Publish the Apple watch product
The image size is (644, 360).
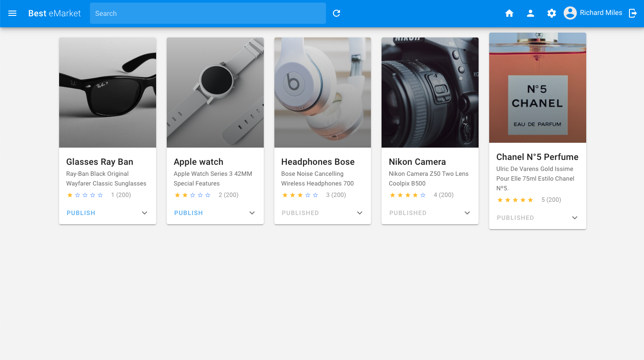pyautogui.click(x=189, y=213)
